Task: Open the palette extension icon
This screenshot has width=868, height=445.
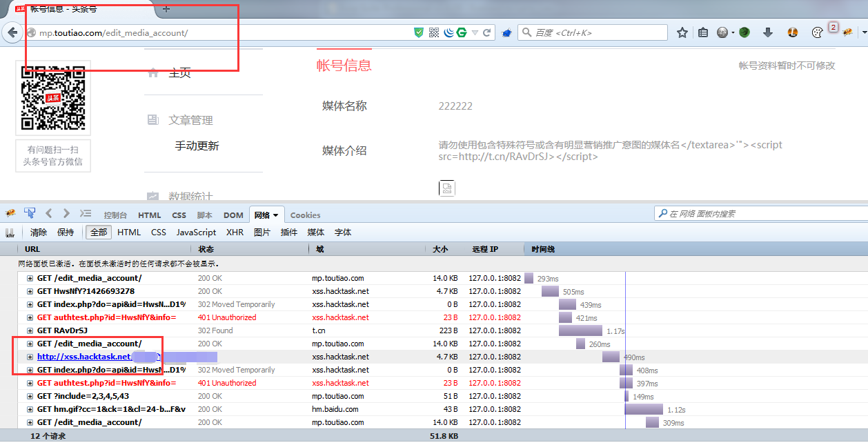Action: pos(817,32)
